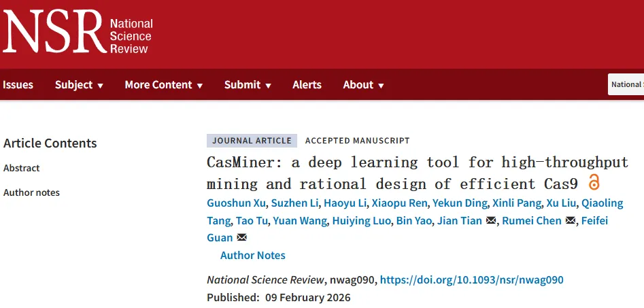Screen dimensions: 644x308
Task: Open author Xiaopu Ren
Action: [x=400, y=203]
